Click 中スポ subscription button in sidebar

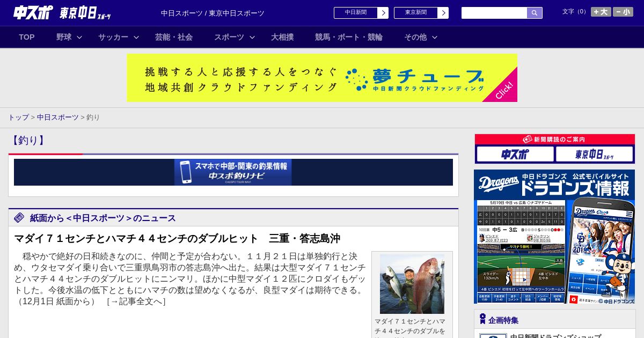[515, 155]
